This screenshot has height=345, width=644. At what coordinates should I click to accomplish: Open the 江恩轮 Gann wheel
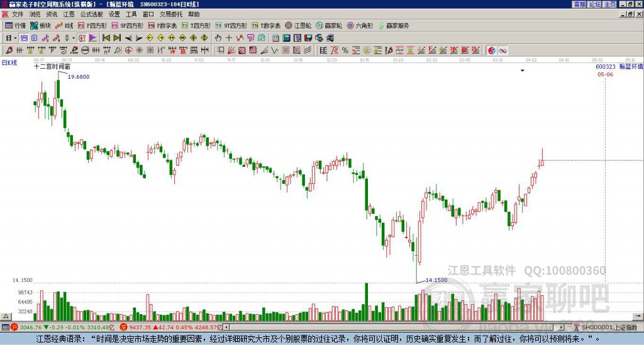(x=298, y=25)
